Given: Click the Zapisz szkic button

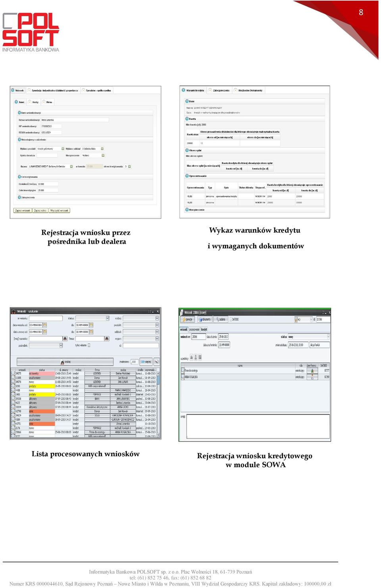Looking at the screenshot, I should [x=40, y=211].
